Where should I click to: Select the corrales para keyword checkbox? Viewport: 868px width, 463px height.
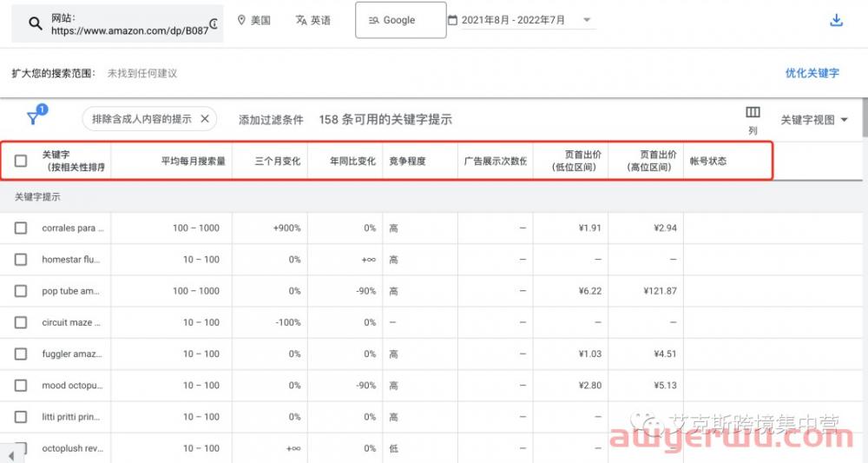pyautogui.click(x=21, y=228)
